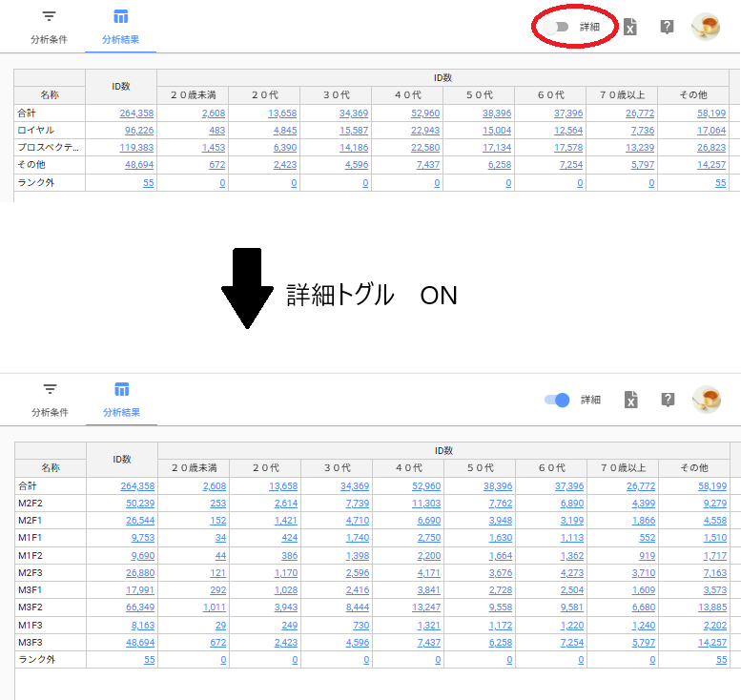The height and width of the screenshot is (700, 741).
Task: Click the user avatar in the upper header
Action: click(x=706, y=27)
